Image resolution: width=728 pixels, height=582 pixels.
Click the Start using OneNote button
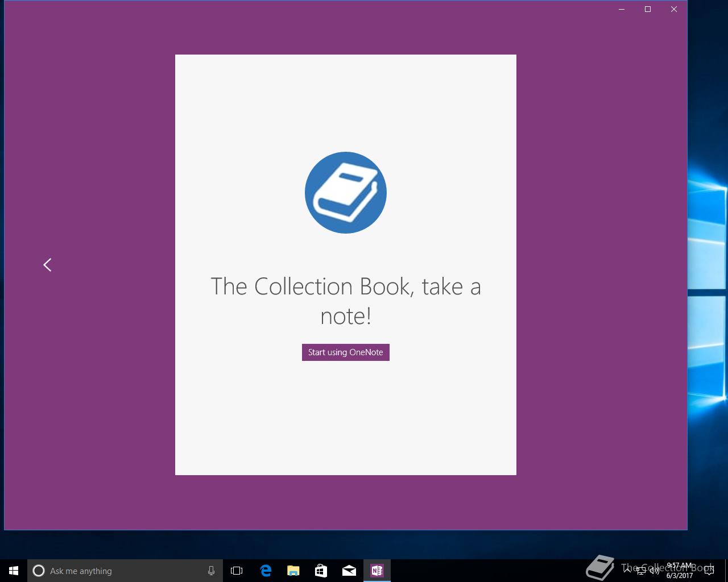(x=346, y=352)
